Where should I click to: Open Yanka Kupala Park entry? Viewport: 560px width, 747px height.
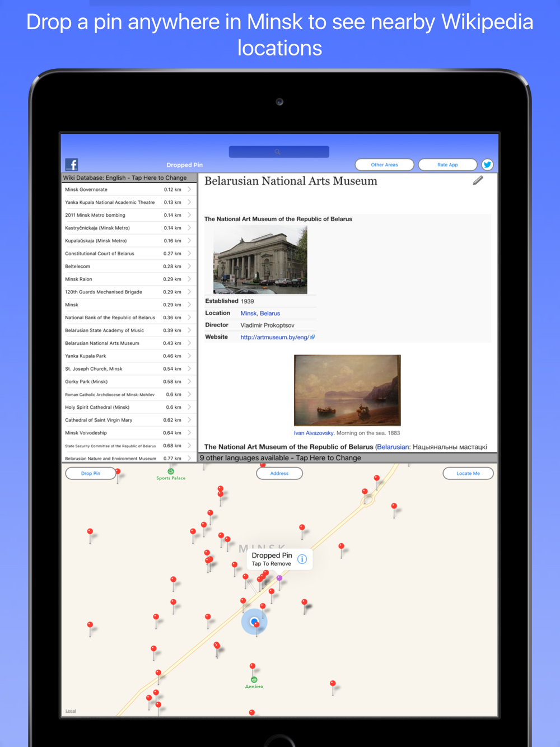pyautogui.click(x=129, y=356)
